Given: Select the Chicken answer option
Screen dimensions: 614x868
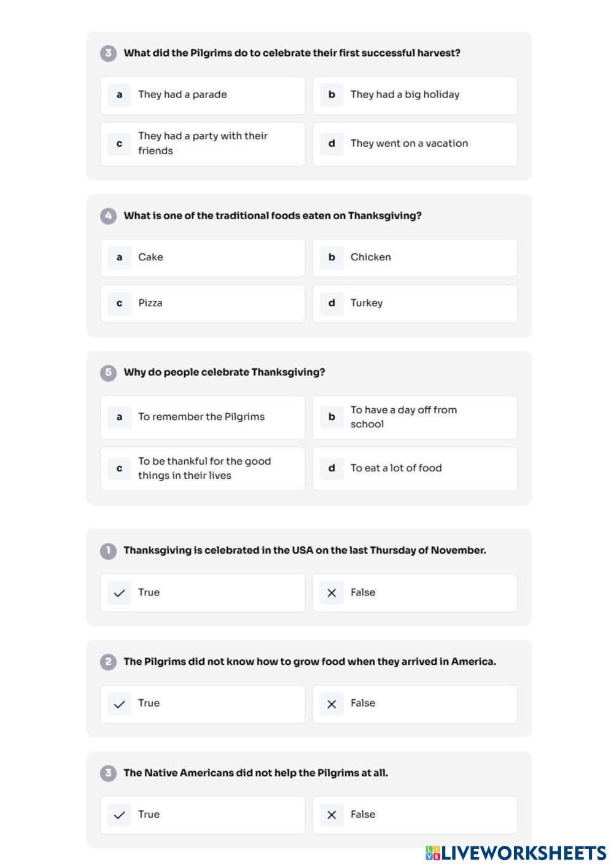Looking at the screenshot, I should [414, 258].
